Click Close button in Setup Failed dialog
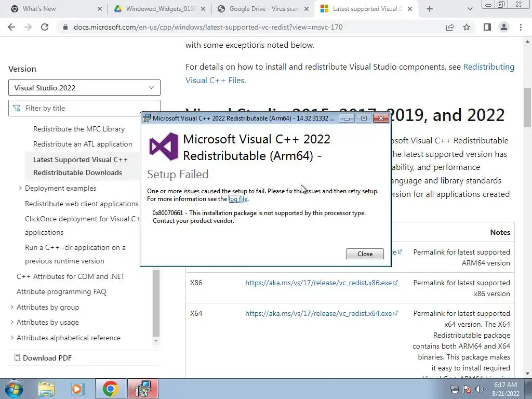The width and height of the screenshot is (532, 399). click(x=365, y=254)
